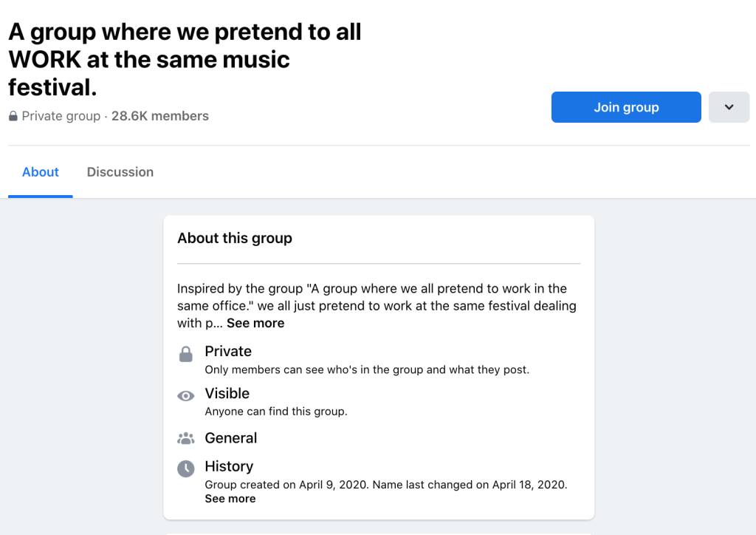Open the chevron dropdown beside Join group
The width and height of the screenshot is (756, 535).
click(x=729, y=107)
